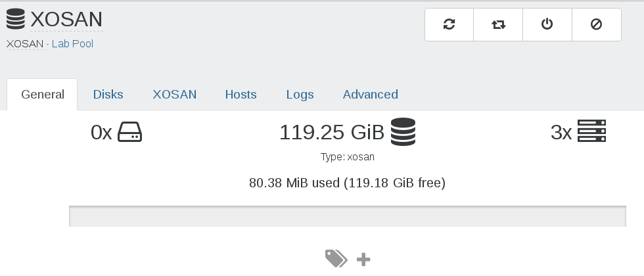Switch to the Disks tab
Viewport: 644px width, 276px height.
108,95
